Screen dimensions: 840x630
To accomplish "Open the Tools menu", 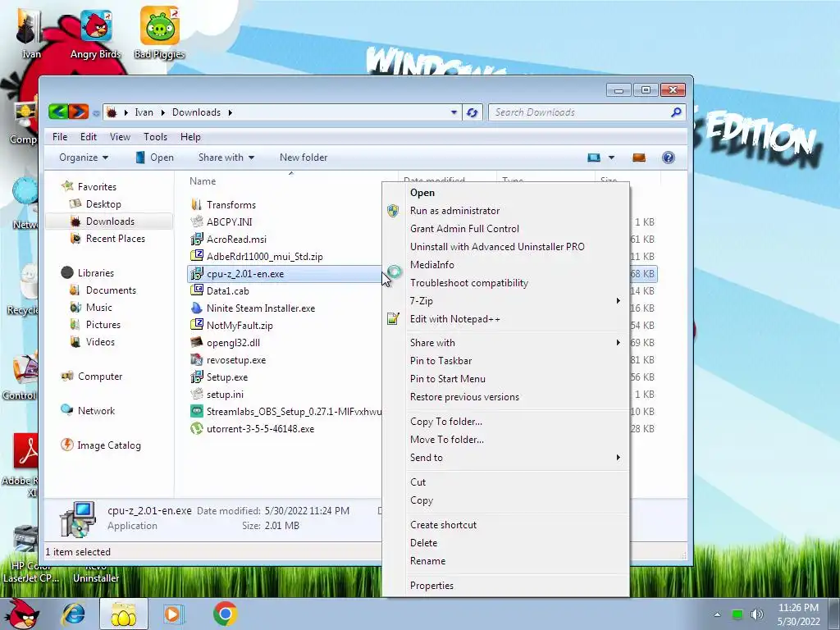I will (x=155, y=137).
